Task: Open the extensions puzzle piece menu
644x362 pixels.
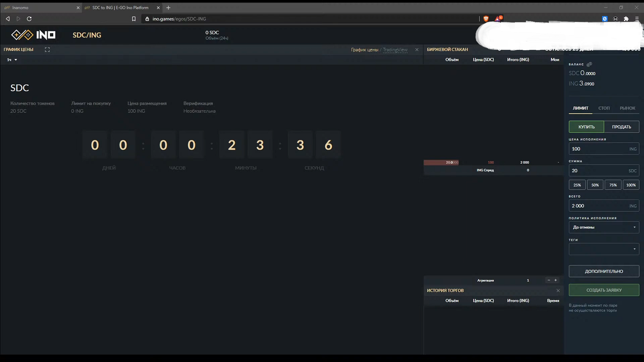Action: [x=626, y=19]
